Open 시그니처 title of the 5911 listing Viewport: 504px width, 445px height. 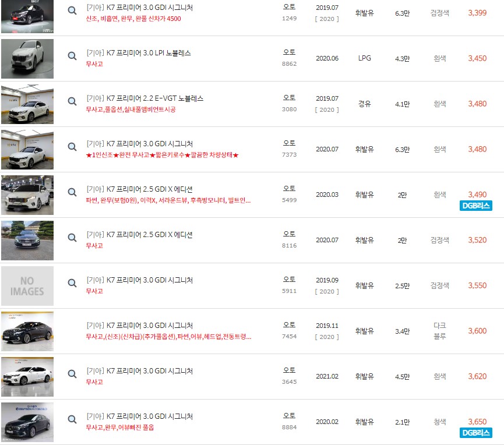coord(139,280)
